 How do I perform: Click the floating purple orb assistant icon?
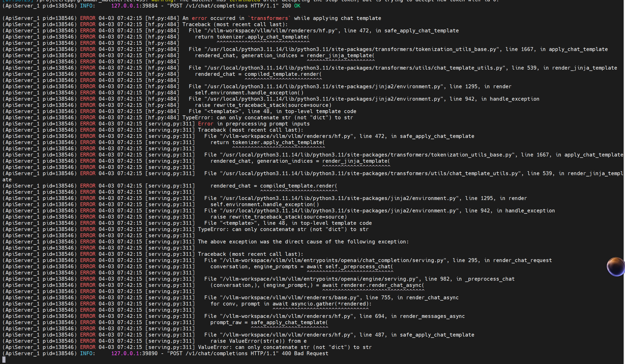tap(616, 267)
